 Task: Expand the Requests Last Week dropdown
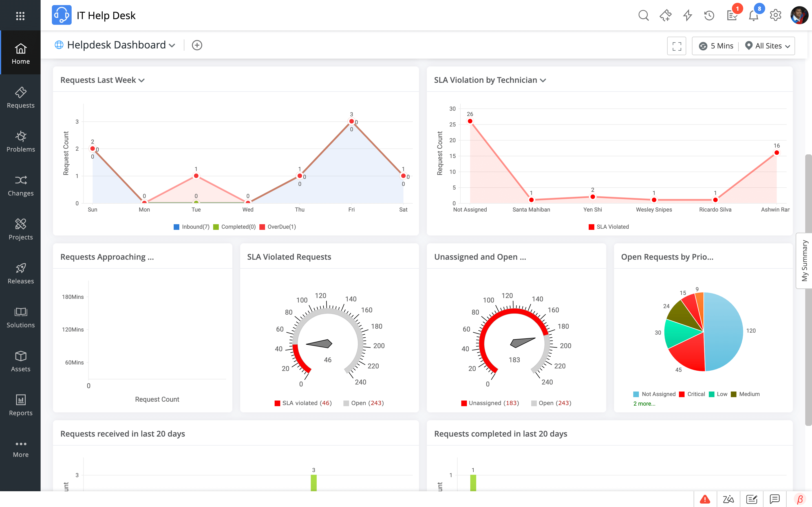coord(142,79)
